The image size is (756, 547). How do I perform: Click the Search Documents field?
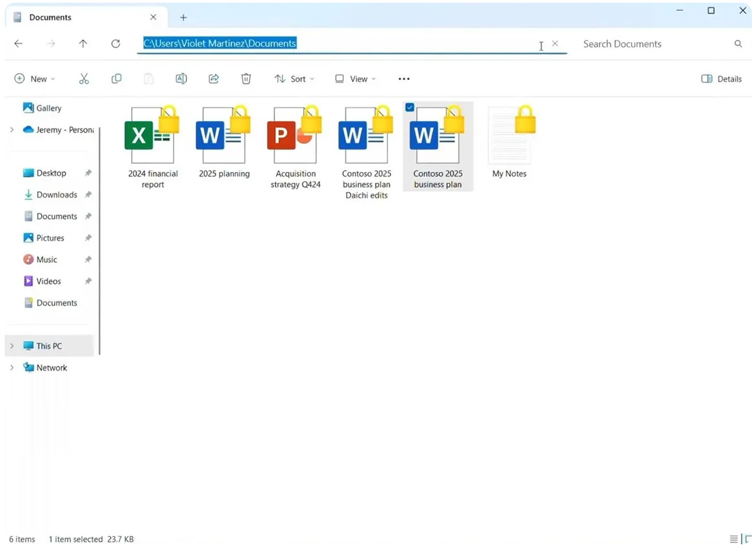pos(652,44)
